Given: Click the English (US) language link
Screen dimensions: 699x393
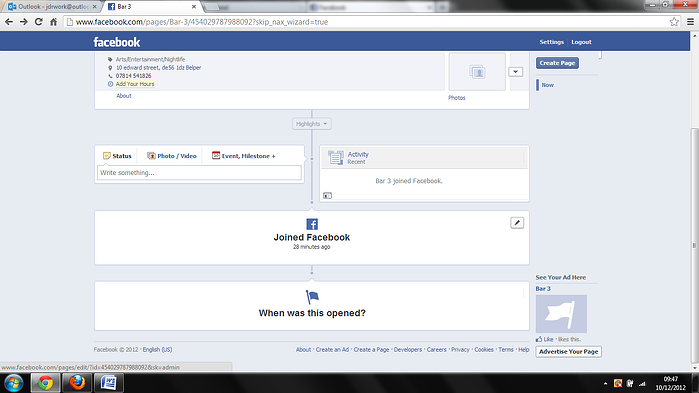Looking at the screenshot, I should pos(157,349).
